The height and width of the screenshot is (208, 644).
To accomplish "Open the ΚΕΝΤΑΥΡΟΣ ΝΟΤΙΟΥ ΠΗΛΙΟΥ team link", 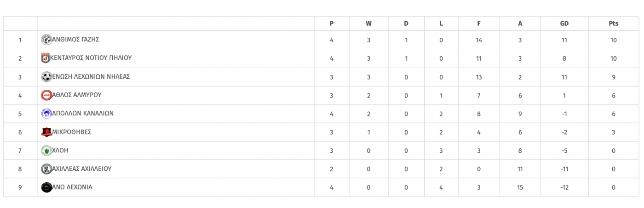I will tap(91, 58).
